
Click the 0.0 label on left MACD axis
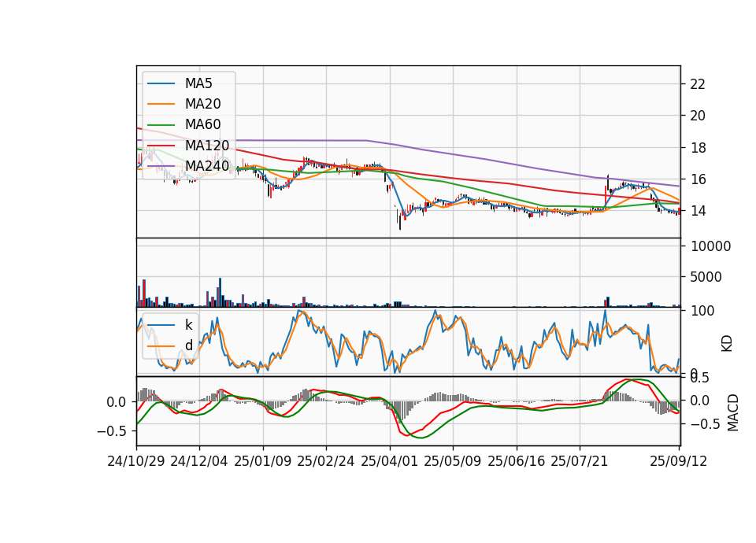(x=117, y=402)
